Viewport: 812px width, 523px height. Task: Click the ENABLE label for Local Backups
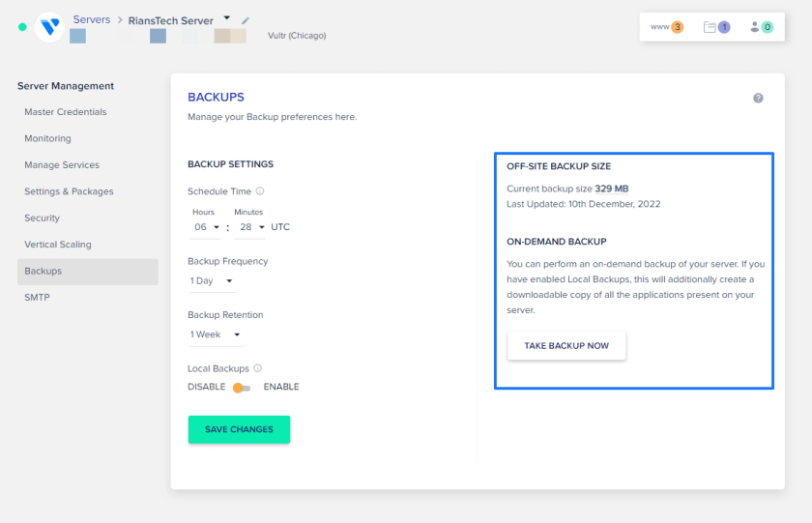(281, 387)
